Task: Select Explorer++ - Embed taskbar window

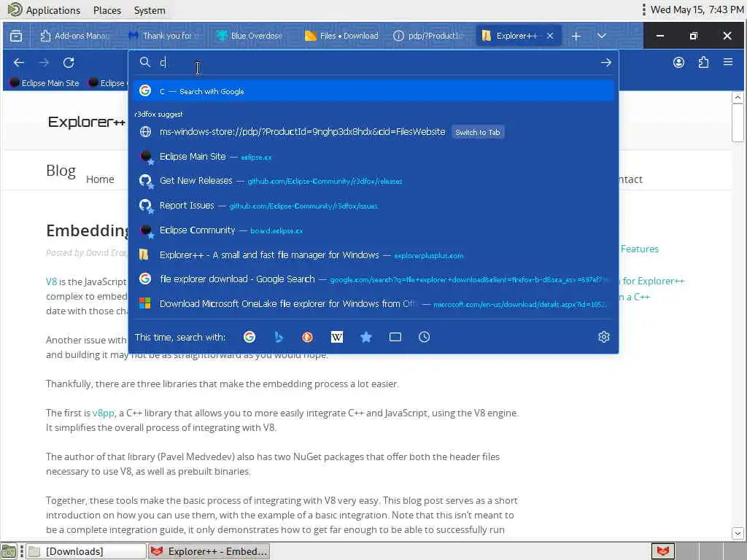Action: coord(209,551)
